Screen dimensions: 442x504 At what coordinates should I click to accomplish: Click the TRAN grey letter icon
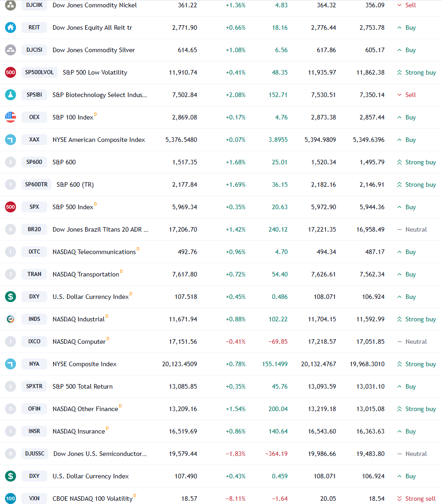coord(11,274)
